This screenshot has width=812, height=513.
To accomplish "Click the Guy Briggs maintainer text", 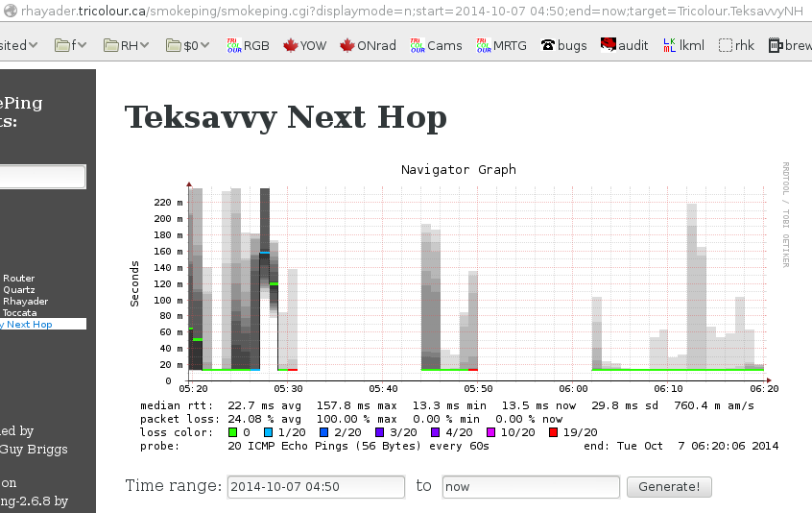I will [x=34, y=450].
